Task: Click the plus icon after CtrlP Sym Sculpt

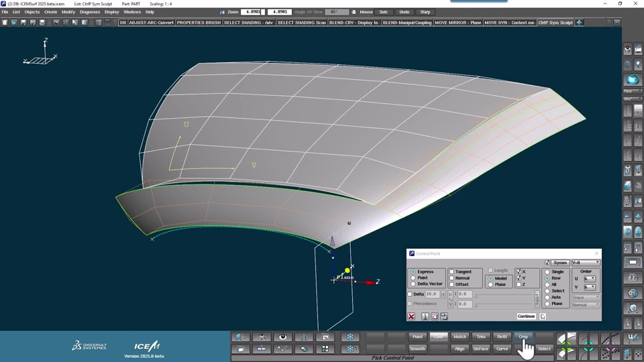Action: pyautogui.click(x=579, y=23)
